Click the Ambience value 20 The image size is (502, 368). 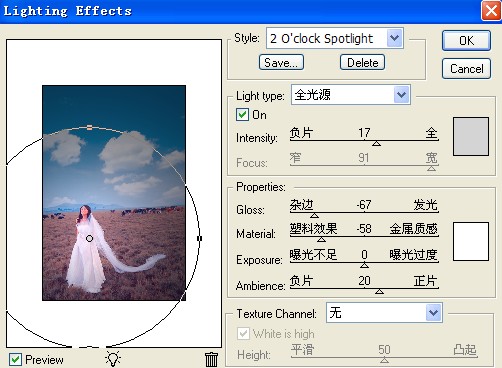click(364, 281)
